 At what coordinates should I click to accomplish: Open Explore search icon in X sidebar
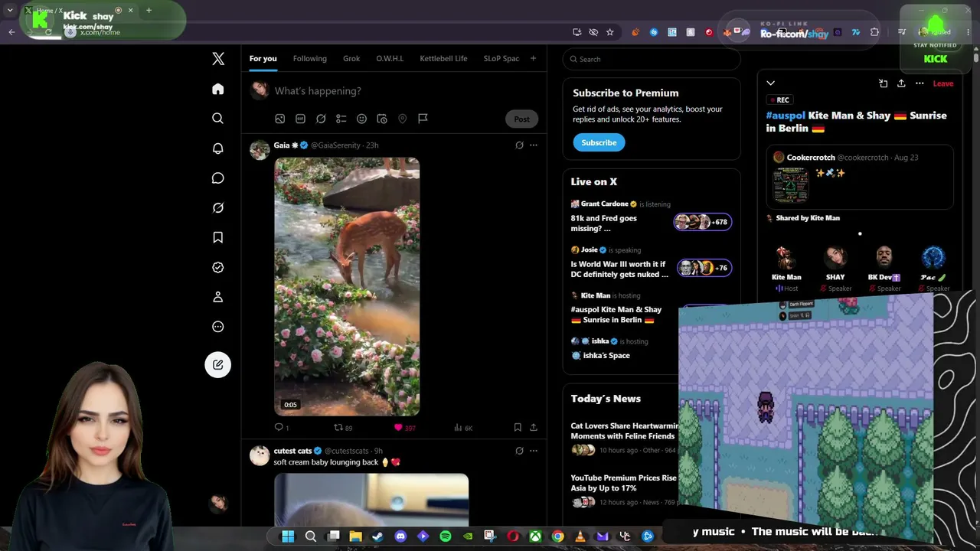[x=218, y=119]
